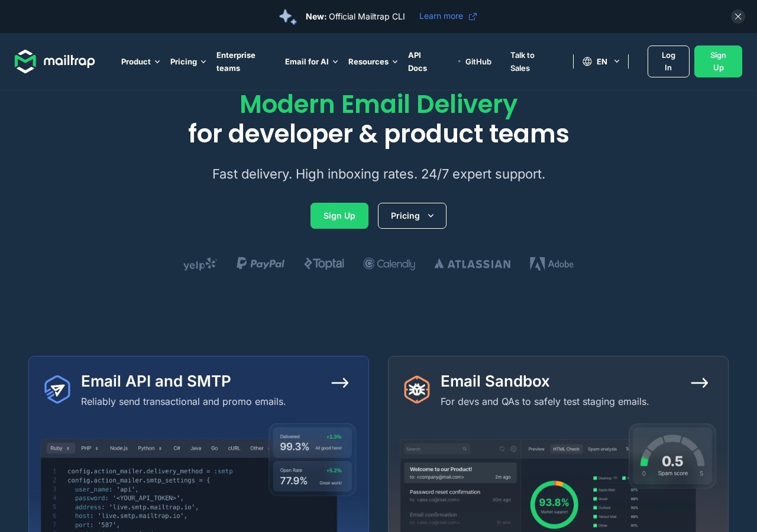Click arrow on Email Sandbox card
Screen dimensions: 757x532
coord(700,383)
